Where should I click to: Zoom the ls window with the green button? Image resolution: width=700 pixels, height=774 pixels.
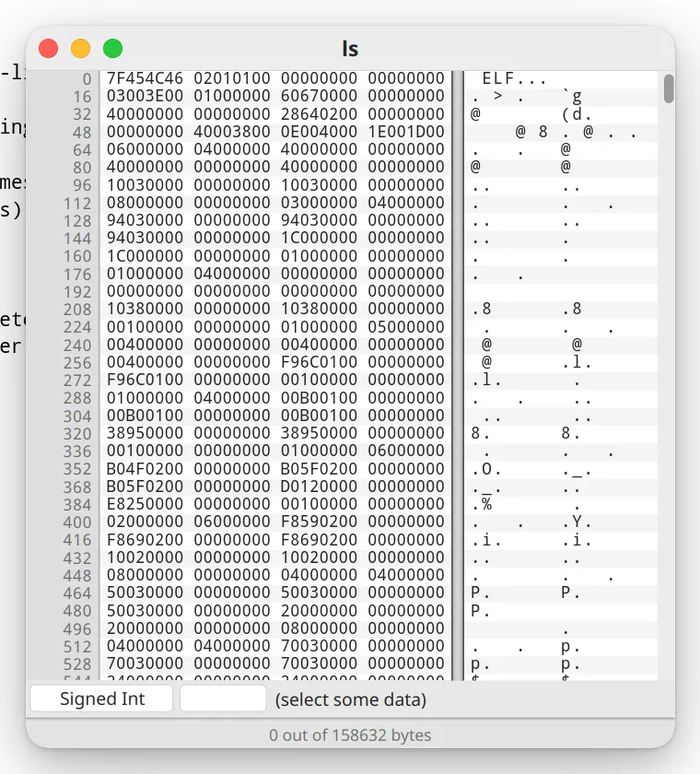(x=112, y=48)
